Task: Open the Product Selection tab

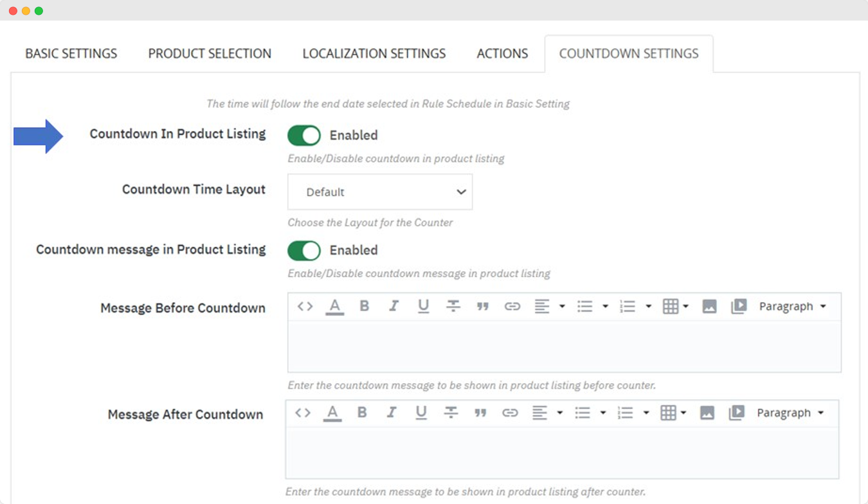Action: (x=210, y=53)
